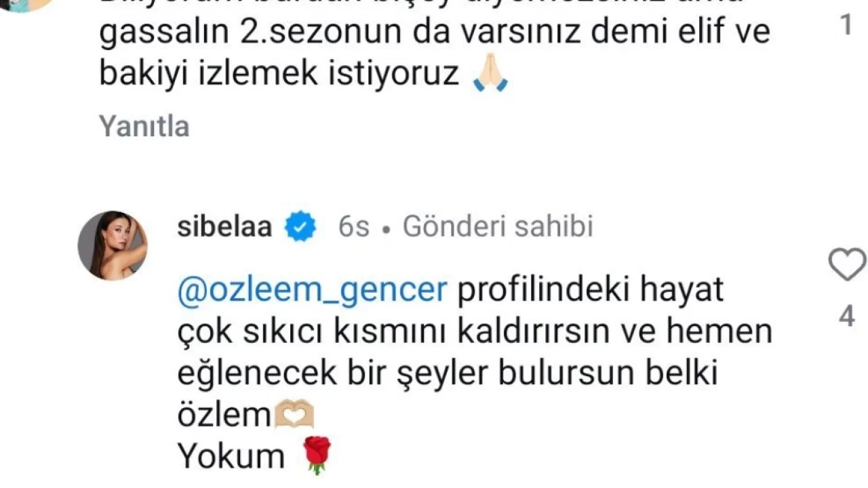Select the word Yokum in the reply
The image size is (868, 488).
(x=231, y=456)
